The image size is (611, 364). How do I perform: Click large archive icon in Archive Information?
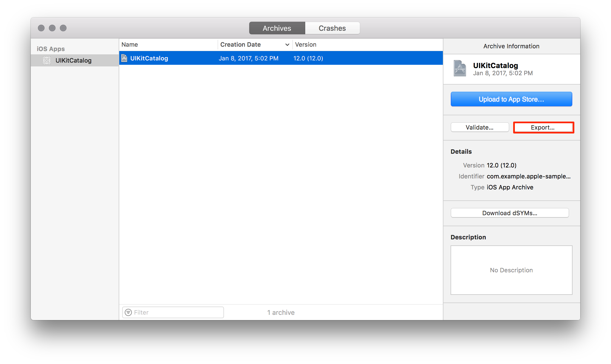[x=460, y=68]
